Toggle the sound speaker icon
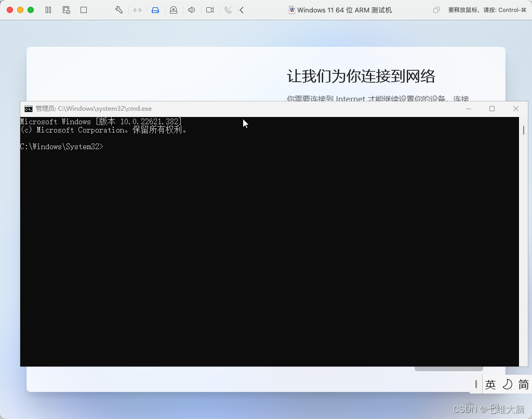532x419 pixels. (x=192, y=10)
